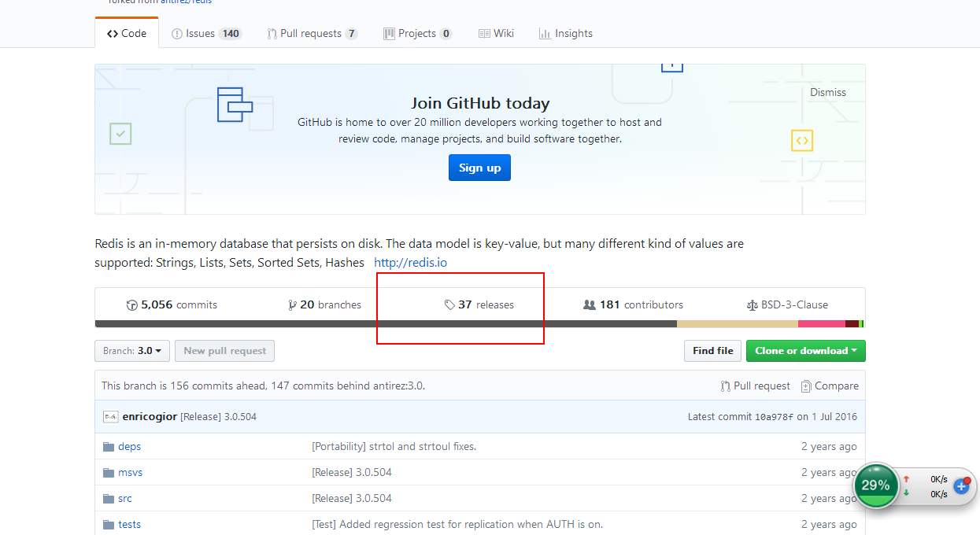The width and height of the screenshot is (980, 535).
Task: Open the tests folder
Action: point(130,524)
